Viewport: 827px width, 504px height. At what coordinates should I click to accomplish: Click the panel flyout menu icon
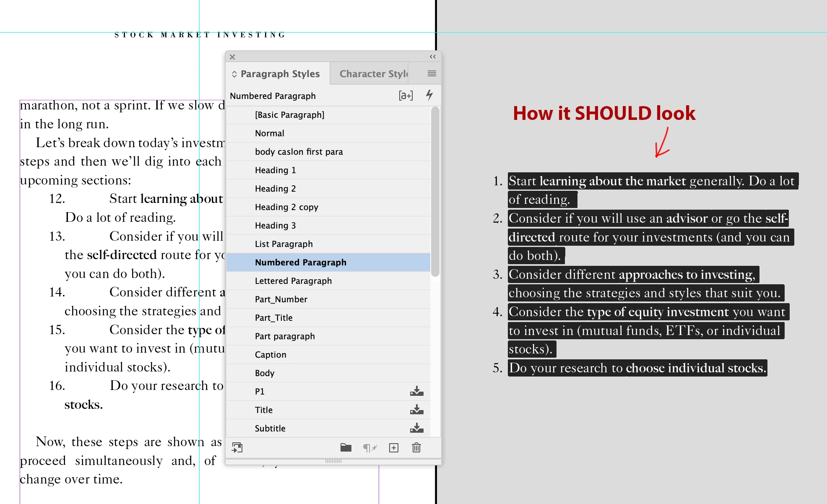432,74
